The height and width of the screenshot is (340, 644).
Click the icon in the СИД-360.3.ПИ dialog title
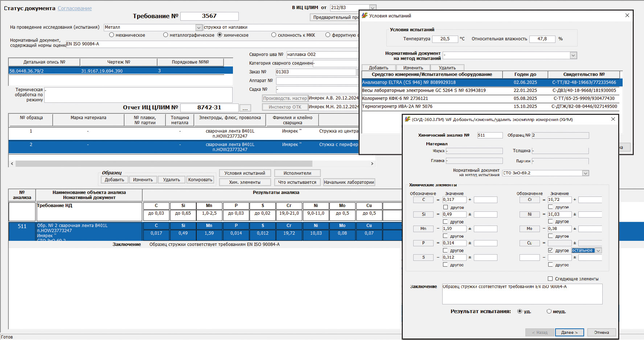tap(407, 119)
